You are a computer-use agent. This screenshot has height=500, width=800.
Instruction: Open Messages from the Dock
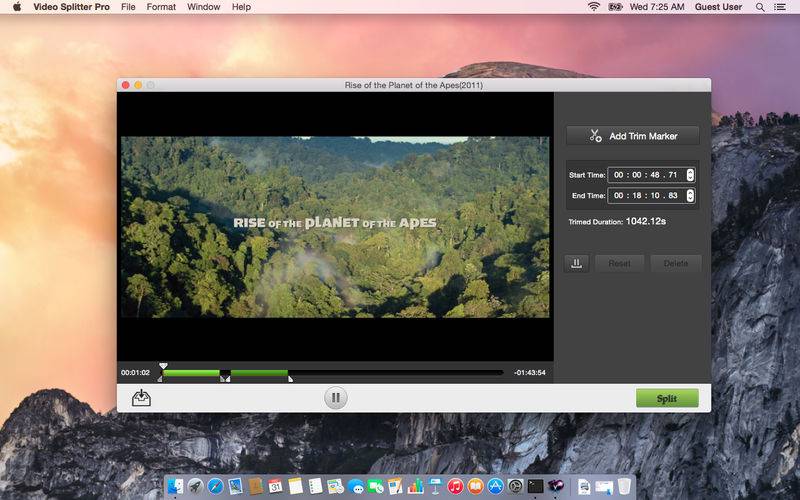click(356, 486)
